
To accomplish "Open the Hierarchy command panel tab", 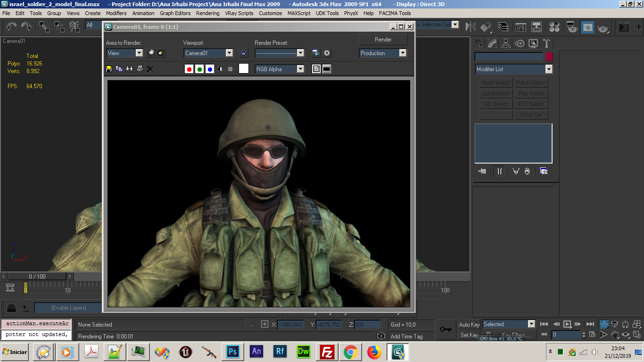I will (506, 43).
